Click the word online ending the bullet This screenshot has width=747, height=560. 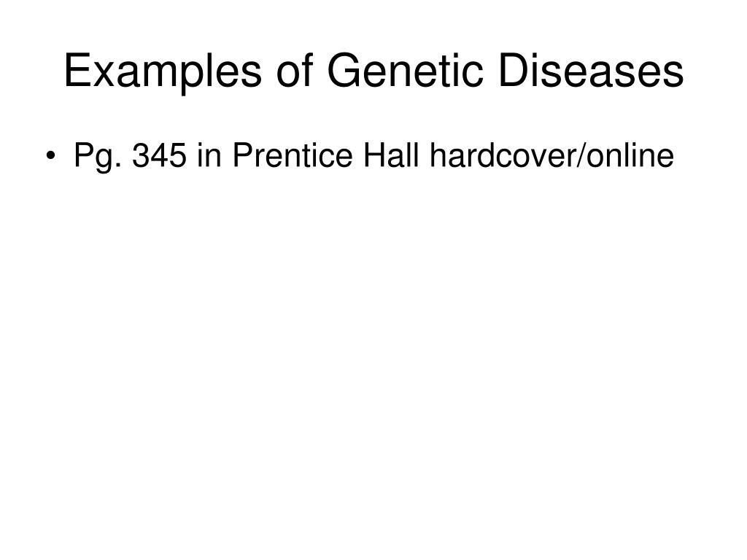630,155
